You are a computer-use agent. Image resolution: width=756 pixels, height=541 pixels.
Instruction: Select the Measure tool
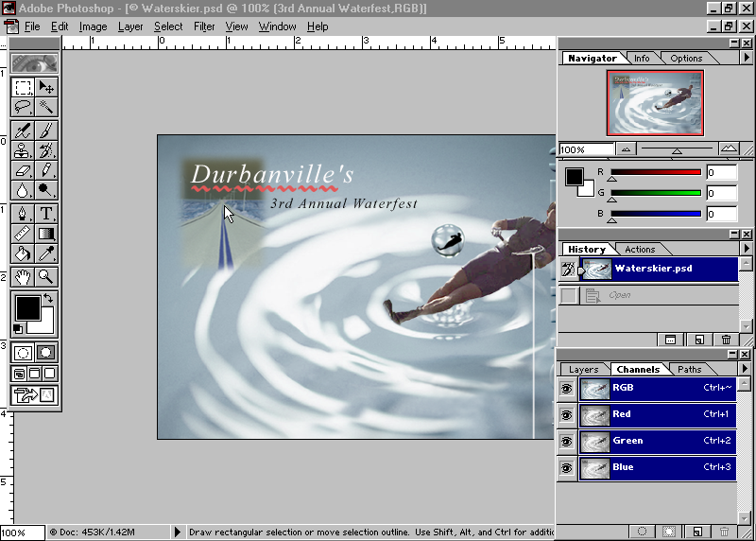(x=23, y=234)
